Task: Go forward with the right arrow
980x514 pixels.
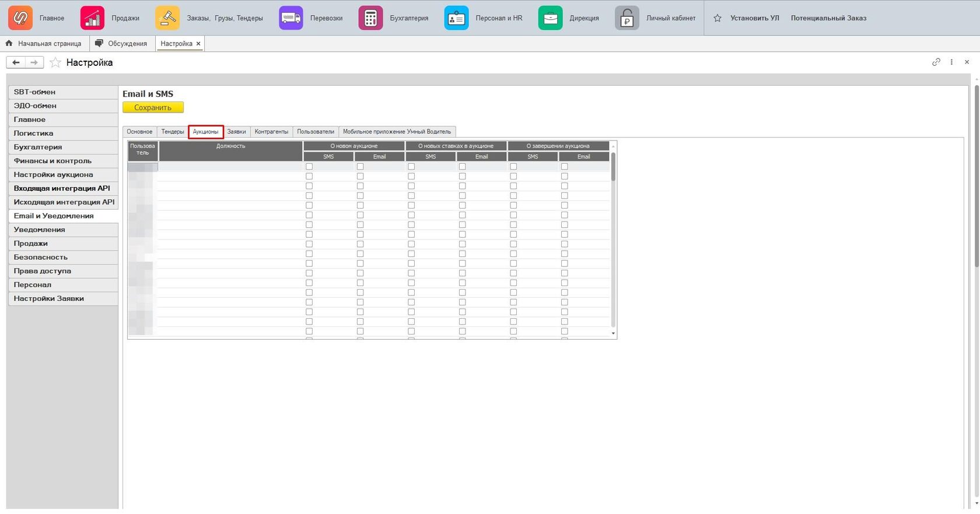Action: [34, 62]
